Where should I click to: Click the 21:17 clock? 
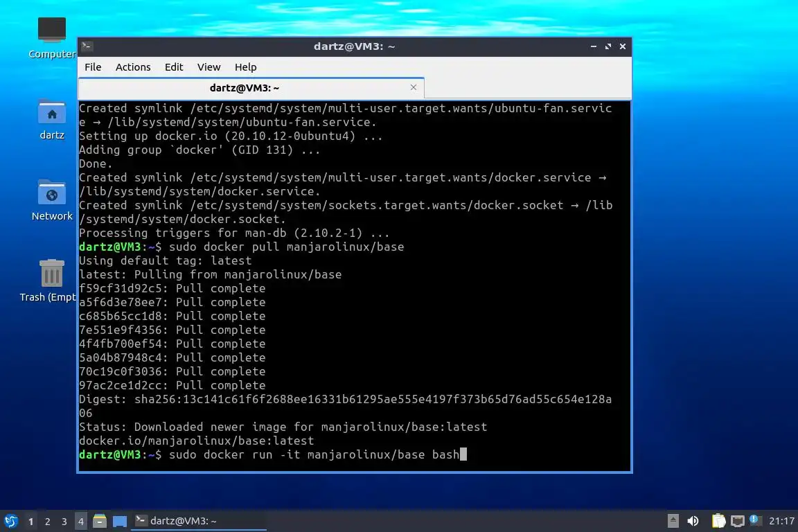(781, 521)
